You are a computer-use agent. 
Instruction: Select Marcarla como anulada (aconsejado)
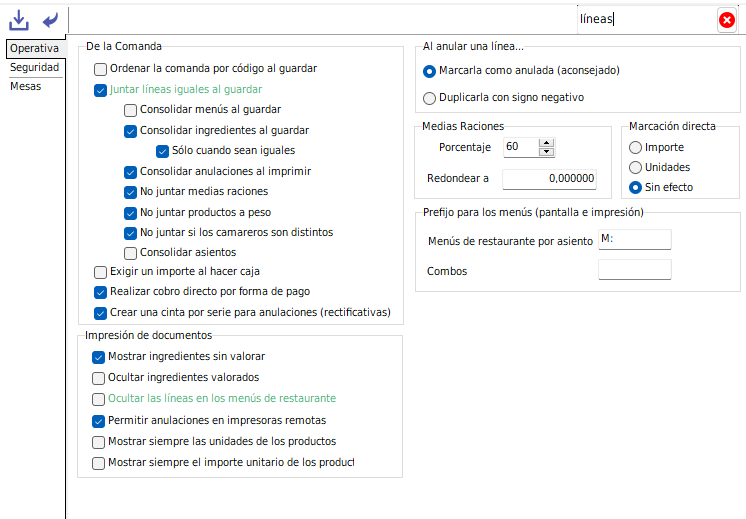point(429,71)
